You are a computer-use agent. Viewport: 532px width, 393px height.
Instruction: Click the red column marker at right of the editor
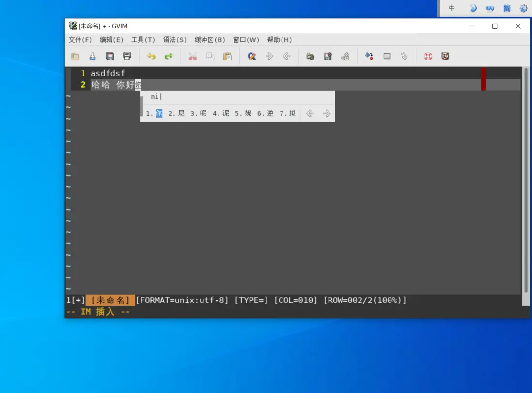click(484, 79)
